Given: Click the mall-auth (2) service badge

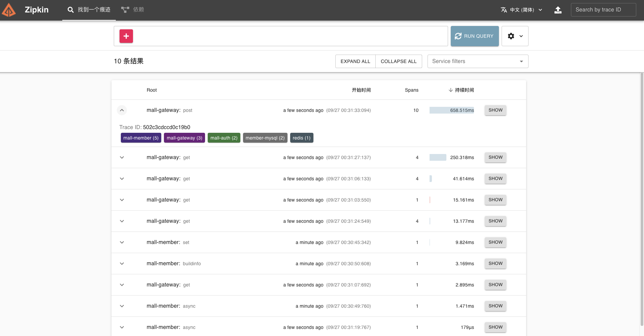Looking at the screenshot, I should (224, 138).
